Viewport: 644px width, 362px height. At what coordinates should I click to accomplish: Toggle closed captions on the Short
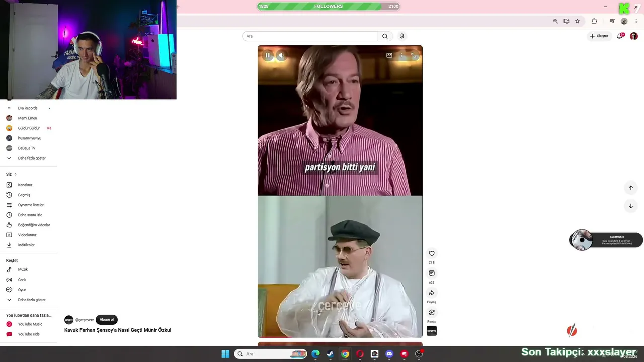[389, 55]
